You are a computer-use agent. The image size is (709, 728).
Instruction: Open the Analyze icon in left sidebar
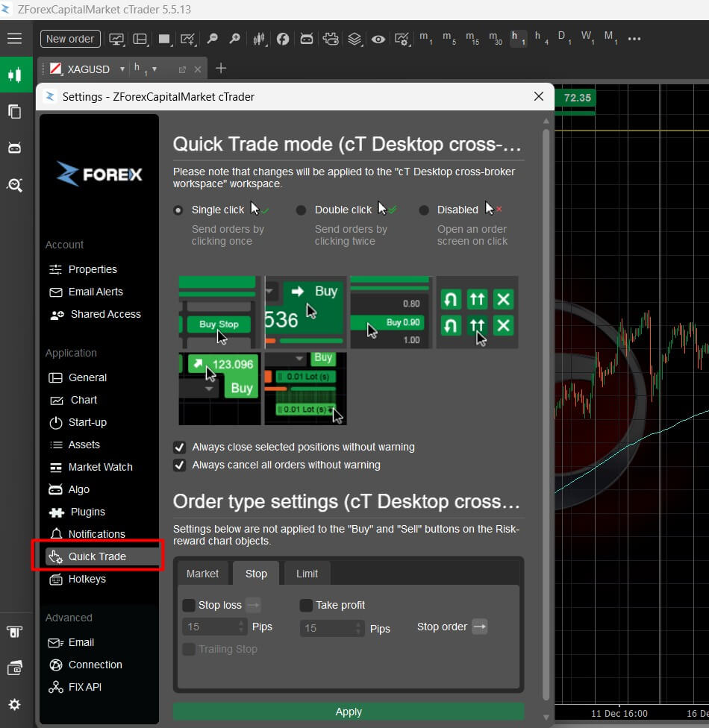[x=15, y=185]
